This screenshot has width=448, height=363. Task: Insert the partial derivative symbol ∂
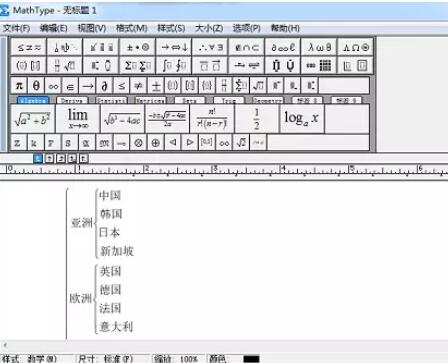point(105,86)
